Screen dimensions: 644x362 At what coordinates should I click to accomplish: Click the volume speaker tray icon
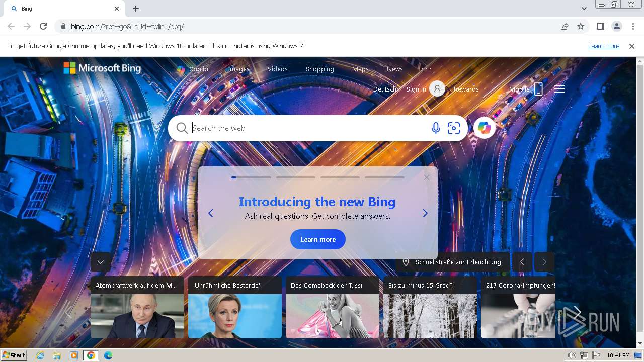pyautogui.click(x=572, y=355)
